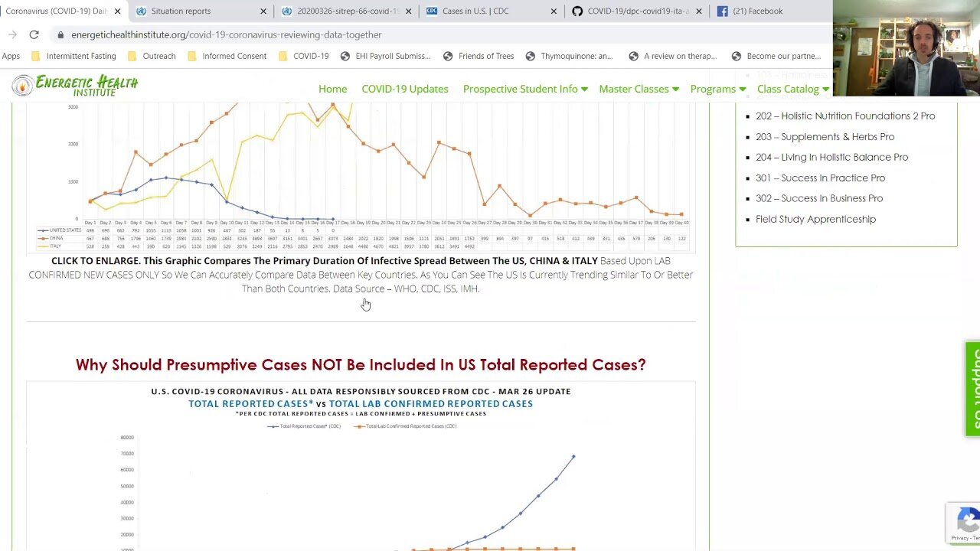Screen dimensions: 980x551
Task: Close the Cases in U.S. CDC tab
Action: (554, 11)
